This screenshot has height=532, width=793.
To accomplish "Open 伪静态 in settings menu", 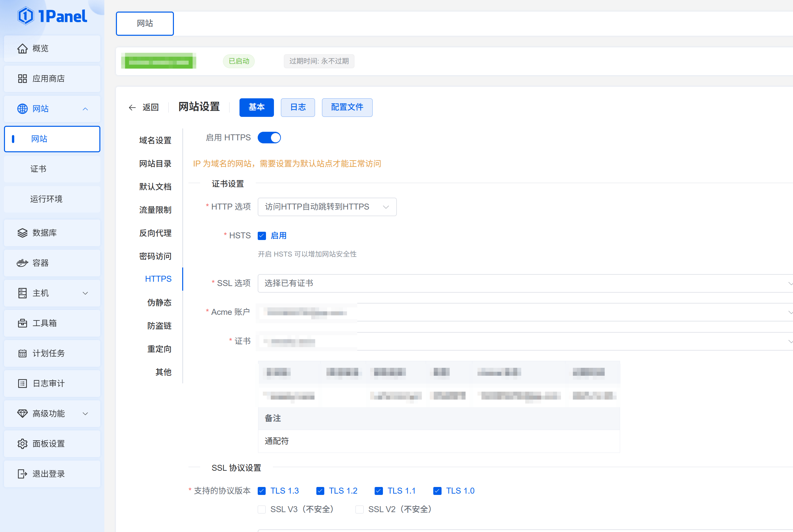I will click(x=159, y=303).
